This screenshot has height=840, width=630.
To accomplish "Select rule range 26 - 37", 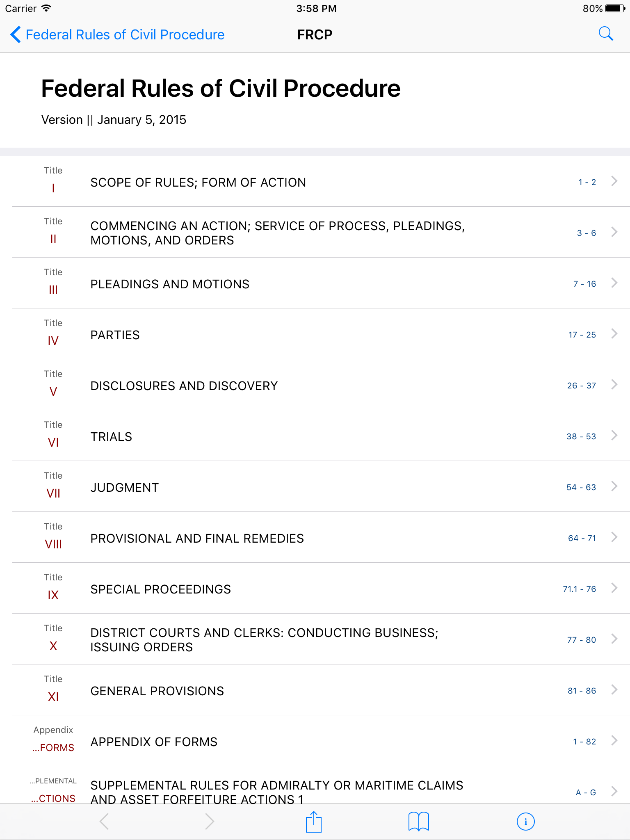I will (582, 386).
